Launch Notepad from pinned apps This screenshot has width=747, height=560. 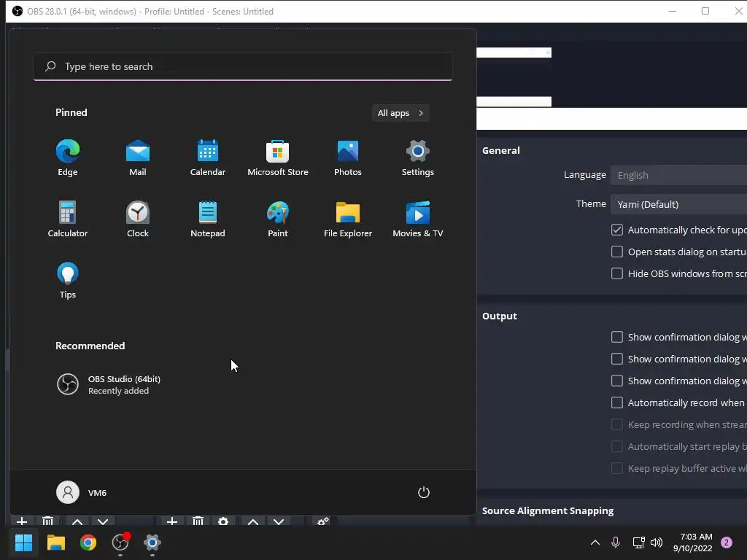coord(208,219)
